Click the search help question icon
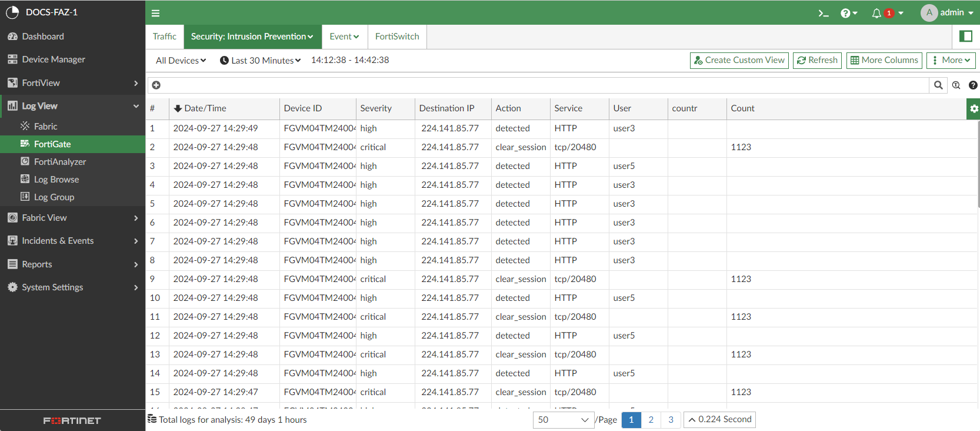This screenshot has height=431, width=980. point(973,85)
